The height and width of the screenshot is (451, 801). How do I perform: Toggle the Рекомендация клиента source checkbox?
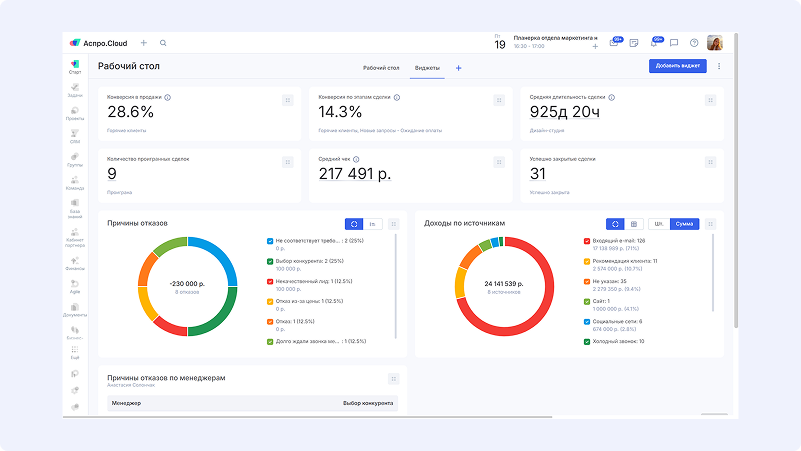587,261
